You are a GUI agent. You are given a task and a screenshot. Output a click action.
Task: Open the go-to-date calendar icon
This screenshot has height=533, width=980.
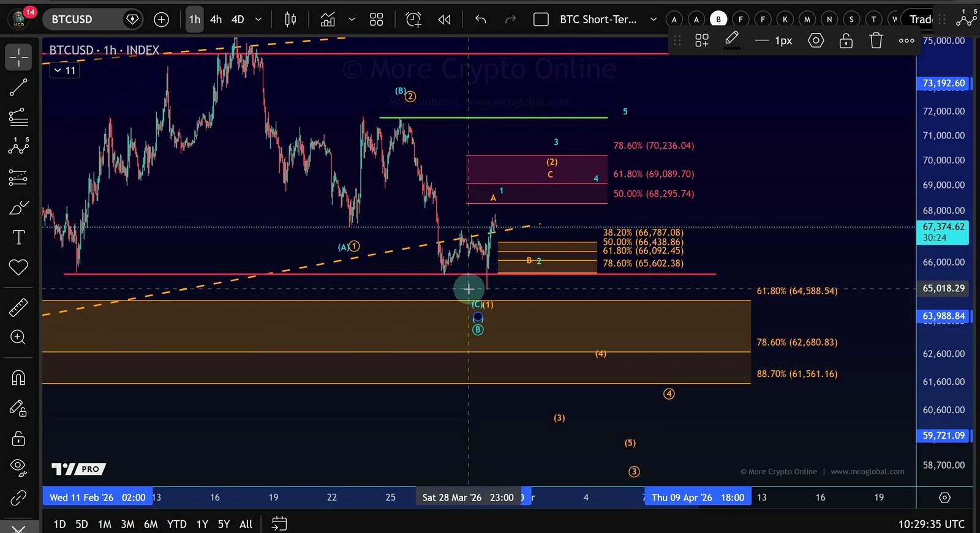click(x=279, y=524)
